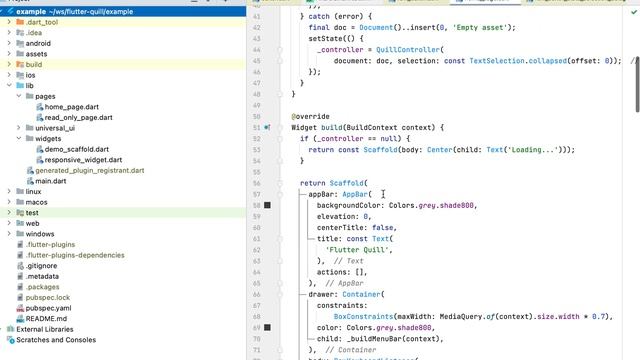Expand the ios folder
This screenshot has width=640, height=360.
pos(9,75)
